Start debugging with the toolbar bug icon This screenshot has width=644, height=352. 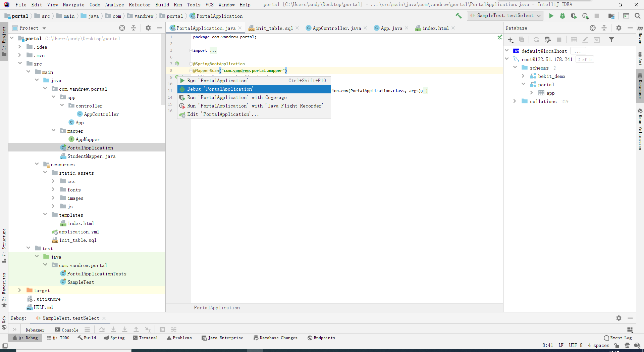pyautogui.click(x=562, y=16)
